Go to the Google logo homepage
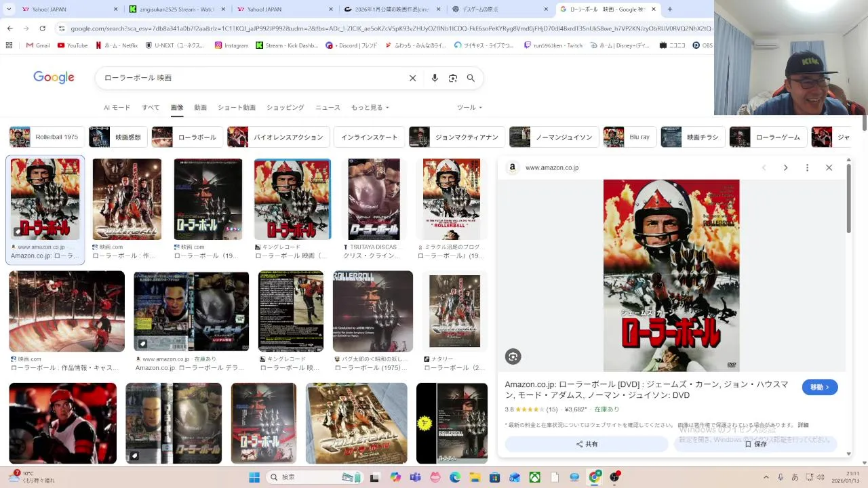Screen dimensions: 868x488 [x=54, y=77]
